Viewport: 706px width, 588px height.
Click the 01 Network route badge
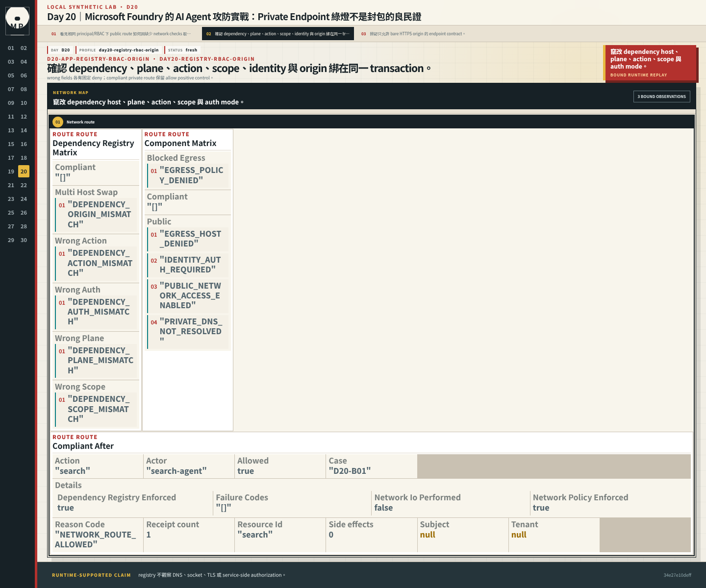coord(58,122)
